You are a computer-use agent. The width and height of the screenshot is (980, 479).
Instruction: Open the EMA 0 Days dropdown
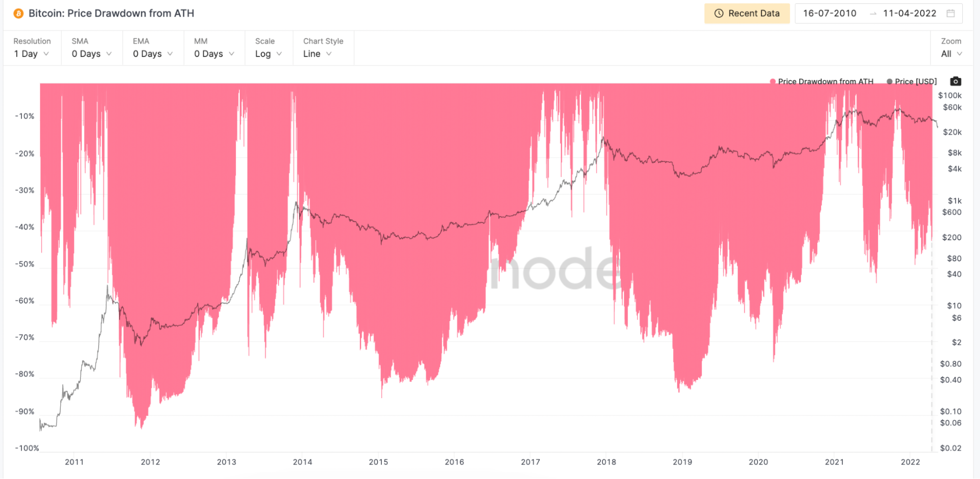tap(153, 54)
